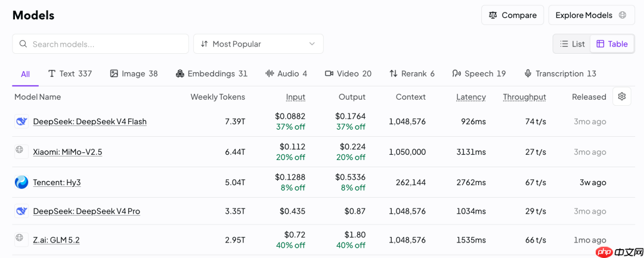Image resolution: width=644 pixels, height=258 pixels.
Task: Click the Weekly Tokens column header
Action: 218,97
